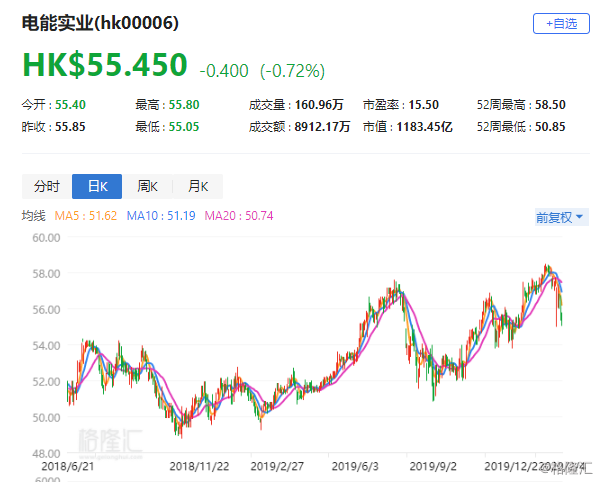Click the MA10 : 51.19 indicator label
This screenshot has height=482, width=600.
tap(161, 216)
